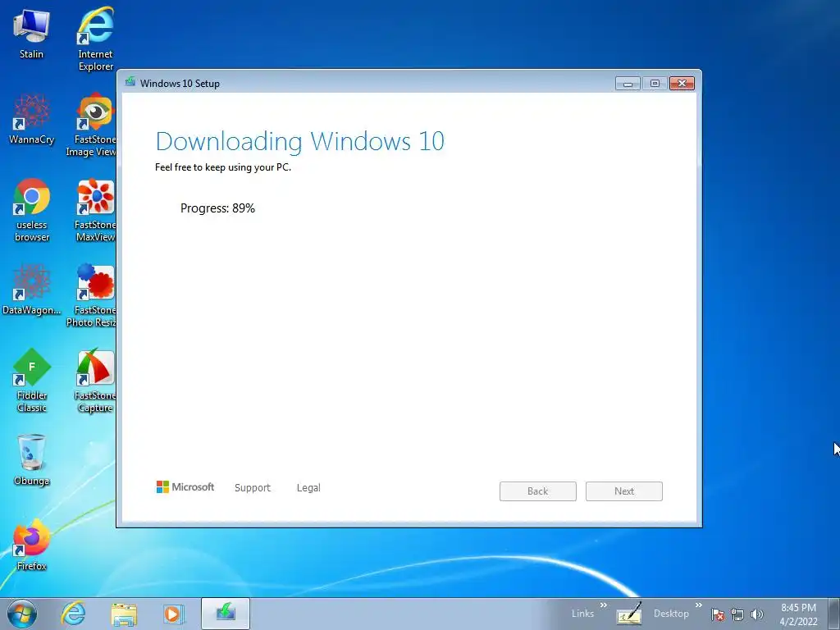Click the Microsoft logo in the setup window
Image resolution: width=840 pixels, height=630 pixels.
pyautogui.click(x=185, y=487)
